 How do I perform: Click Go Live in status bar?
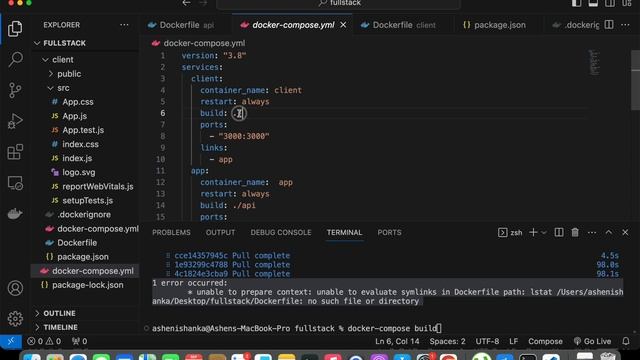point(593,341)
